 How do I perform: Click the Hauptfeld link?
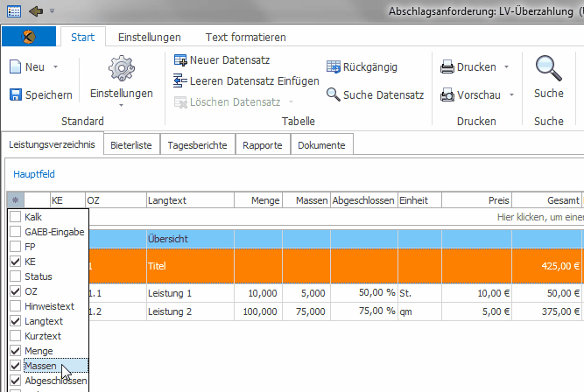pyautogui.click(x=33, y=174)
